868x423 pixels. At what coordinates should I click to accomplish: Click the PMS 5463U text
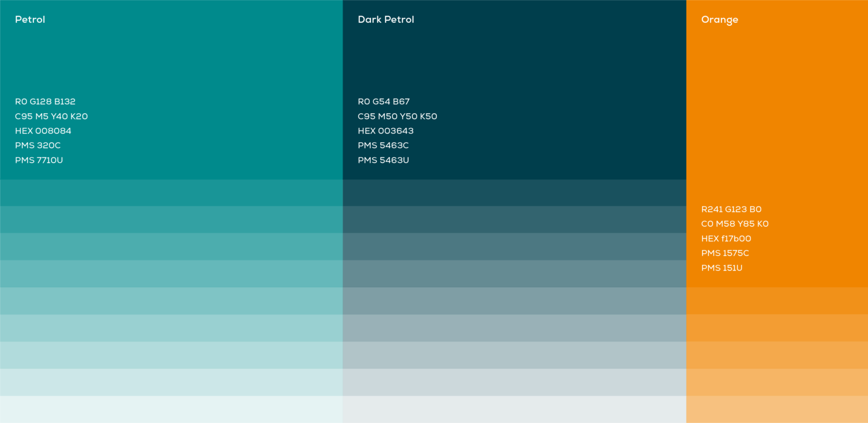(383, 160)
